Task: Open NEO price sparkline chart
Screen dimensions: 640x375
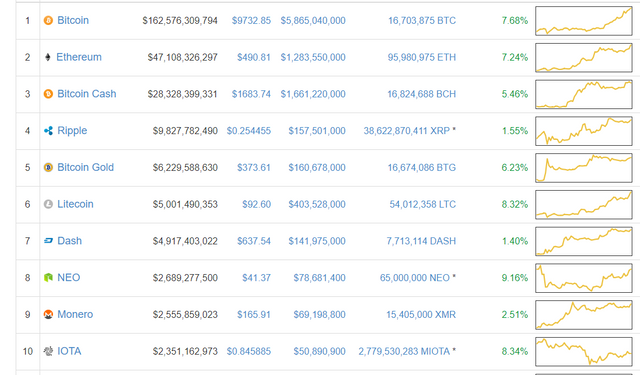Action: click(x=584, y=278)
